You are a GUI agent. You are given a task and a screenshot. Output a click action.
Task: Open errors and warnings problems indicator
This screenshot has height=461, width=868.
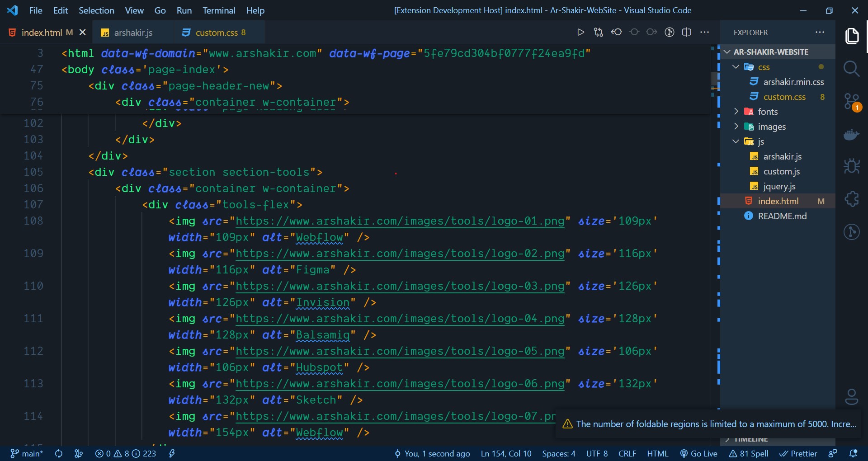(126, 453)
